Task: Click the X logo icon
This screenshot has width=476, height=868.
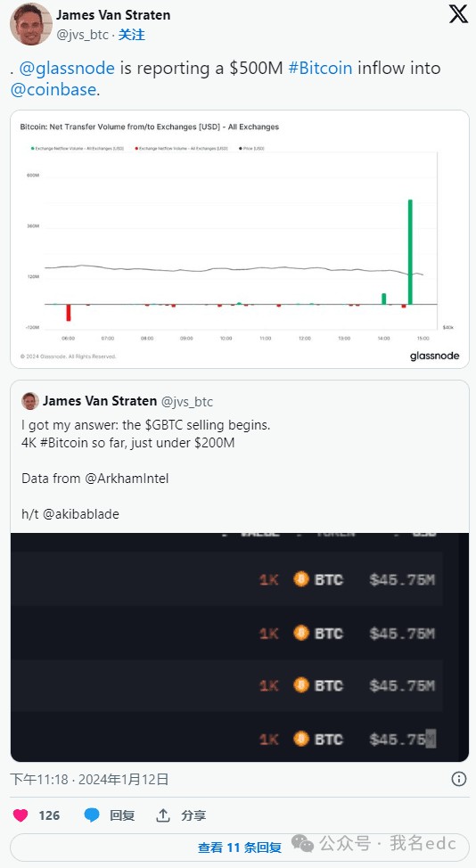Action: 458,13
